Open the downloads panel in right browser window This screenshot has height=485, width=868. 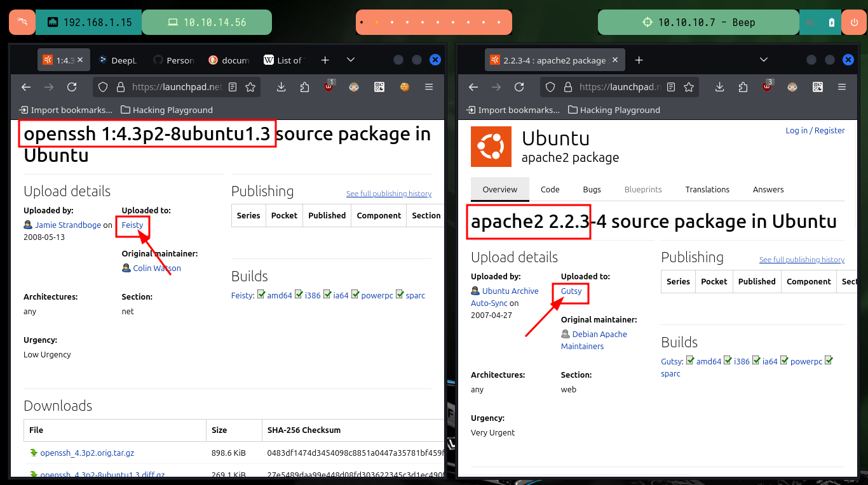coord(719,87)
